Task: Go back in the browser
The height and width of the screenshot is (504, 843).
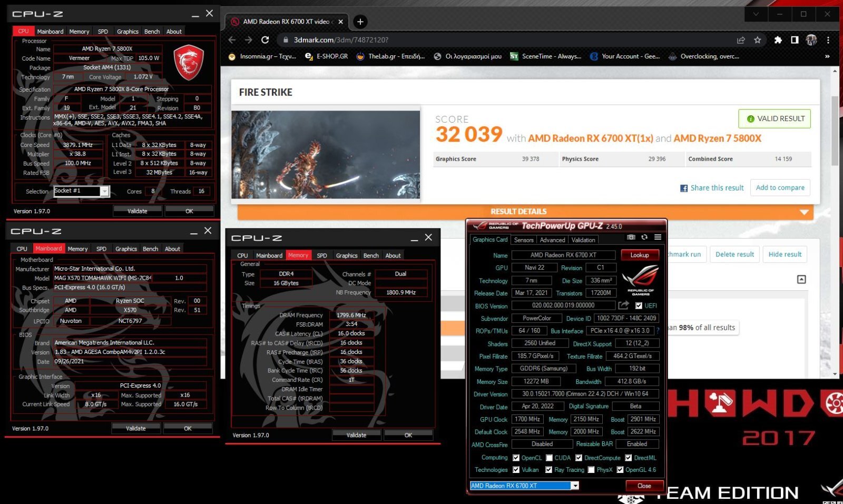Action: point(232,40)
